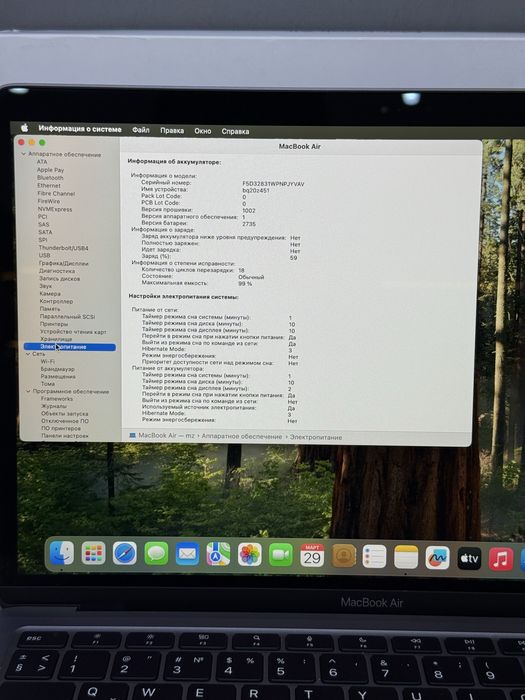
Task: Select PCI in the sidebar
Action: coord(42,217)
